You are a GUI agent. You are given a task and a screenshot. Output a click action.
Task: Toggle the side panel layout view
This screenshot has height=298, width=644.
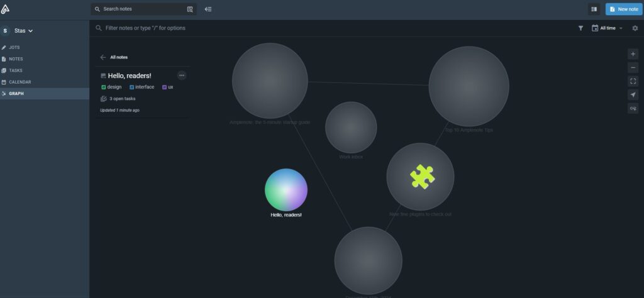click(x=594, y=9)
